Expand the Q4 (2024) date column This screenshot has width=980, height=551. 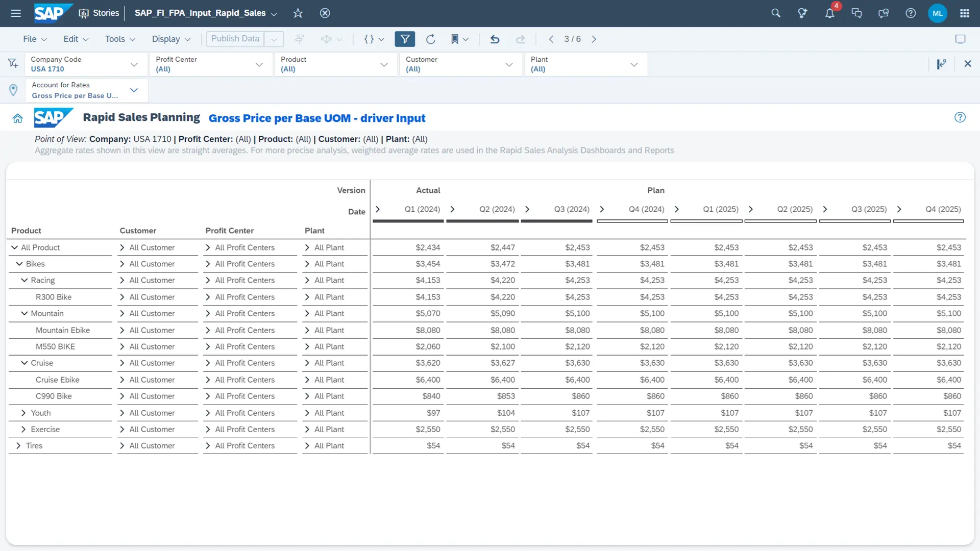tap(602, 209)
